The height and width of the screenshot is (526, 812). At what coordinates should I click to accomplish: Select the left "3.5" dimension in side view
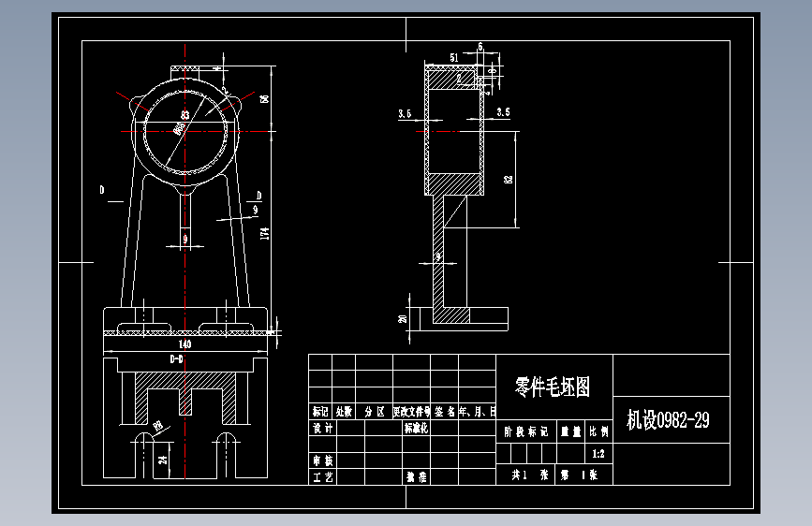tap(405, 113)
